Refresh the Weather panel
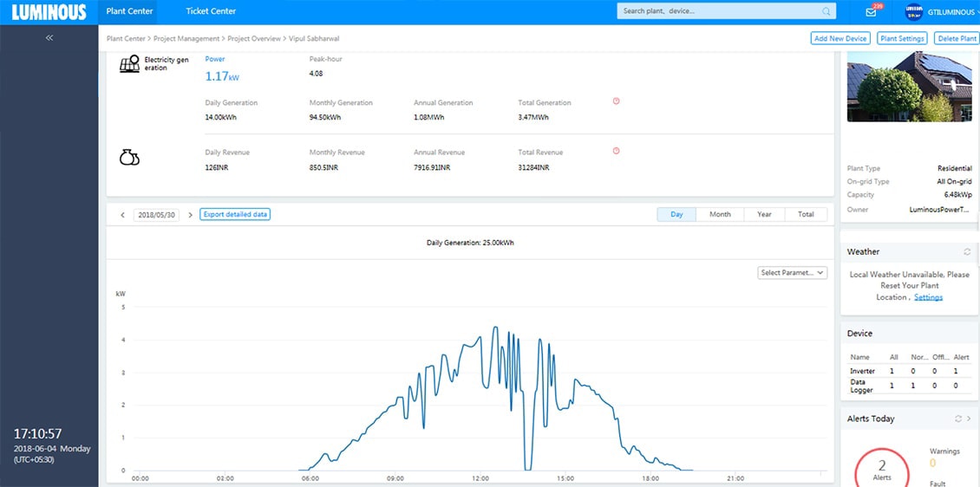980x487 pixels. [967, 252]
